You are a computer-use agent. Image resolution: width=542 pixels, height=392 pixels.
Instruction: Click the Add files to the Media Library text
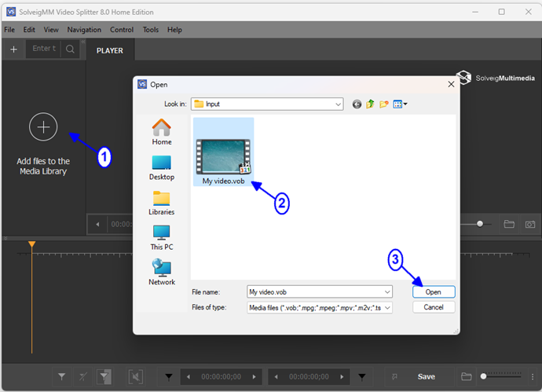43,167
